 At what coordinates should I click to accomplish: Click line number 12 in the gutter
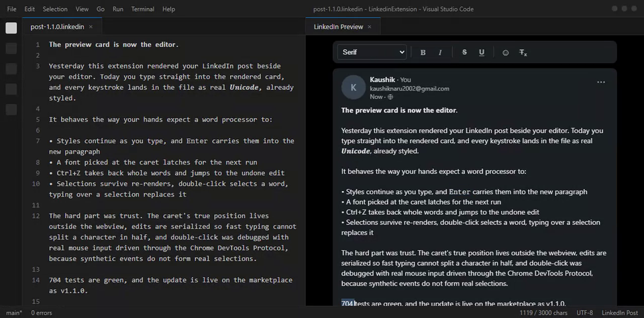[x=36, y=216]
